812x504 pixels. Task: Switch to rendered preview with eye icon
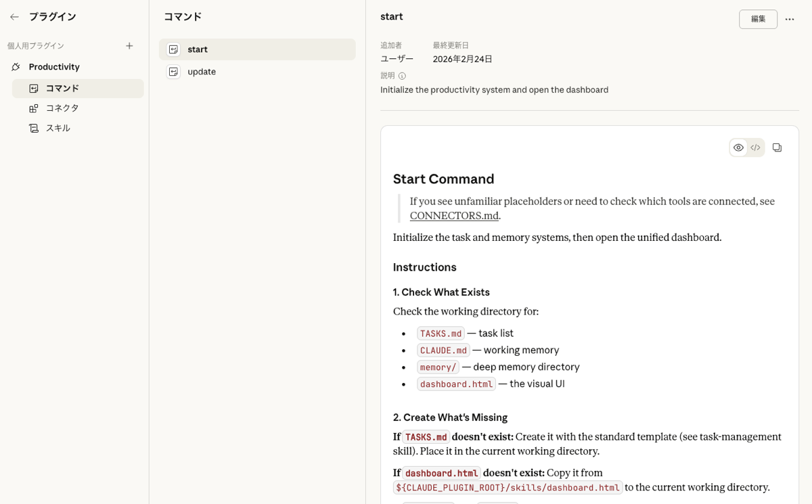tap(738, 147)
